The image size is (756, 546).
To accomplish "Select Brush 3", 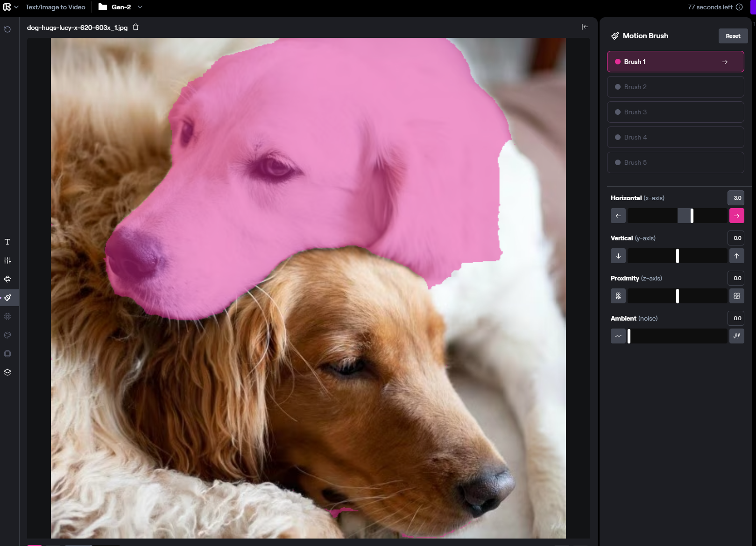I will click(x=675, y=112).
